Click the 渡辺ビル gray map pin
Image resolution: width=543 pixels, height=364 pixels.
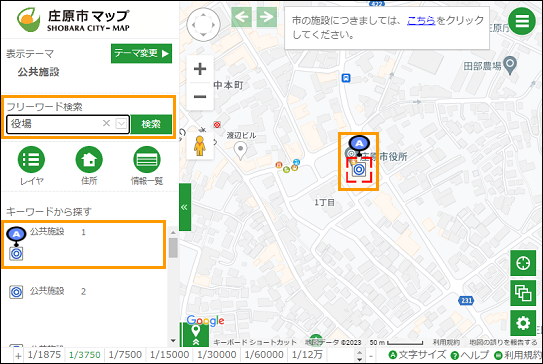coord(240,151)
